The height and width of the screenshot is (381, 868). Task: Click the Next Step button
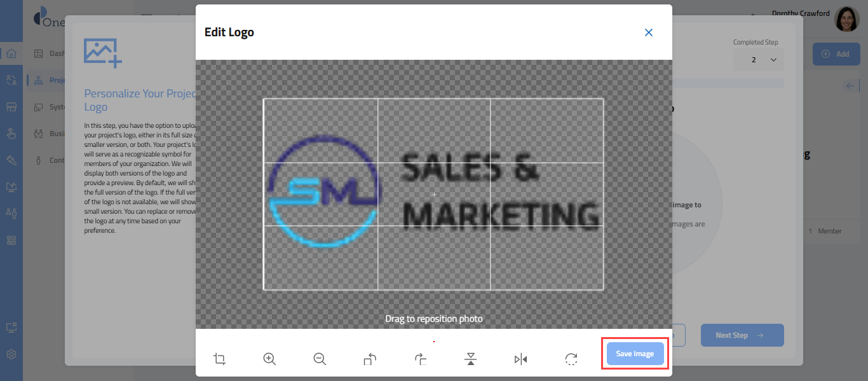coord(742,335)
